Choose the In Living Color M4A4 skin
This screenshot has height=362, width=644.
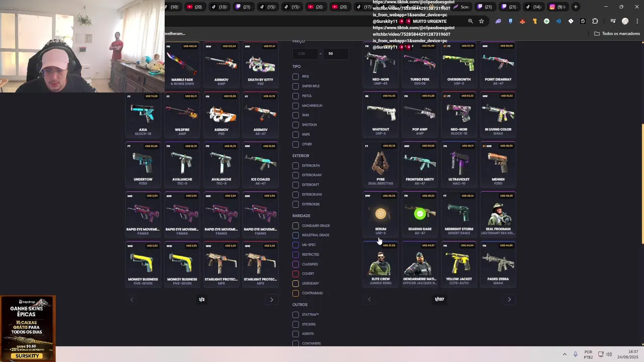pos(498,114)
